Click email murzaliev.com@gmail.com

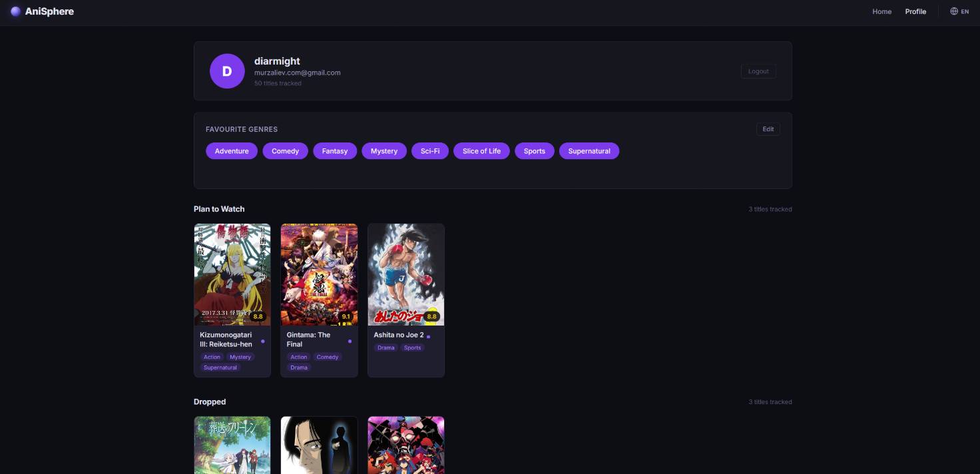click(x=298, y=73)
